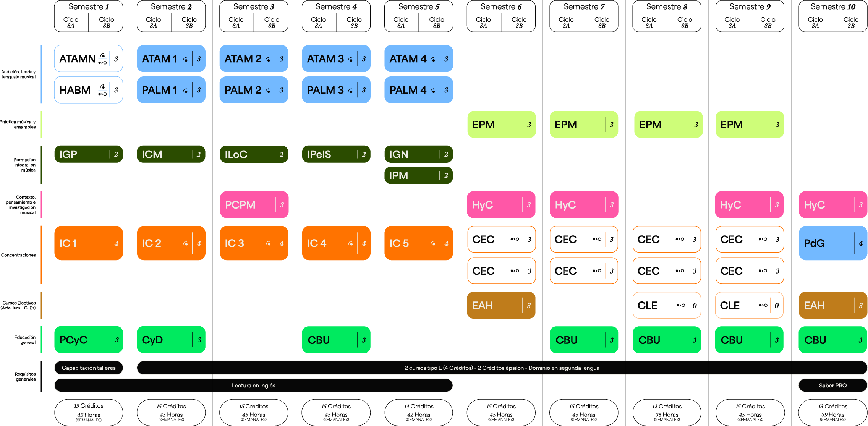Click the fermata icon in the ATAM 4 card

pyautogui.click(x=433, y=59)
